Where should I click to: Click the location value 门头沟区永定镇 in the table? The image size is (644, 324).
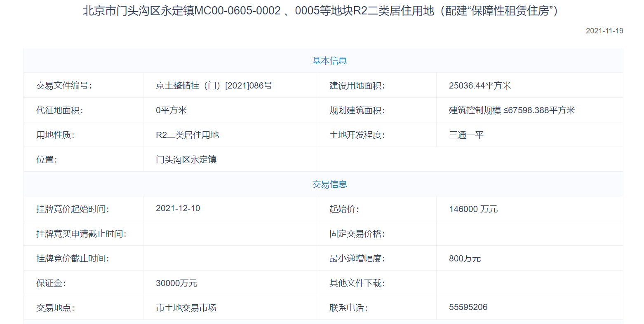186,160
